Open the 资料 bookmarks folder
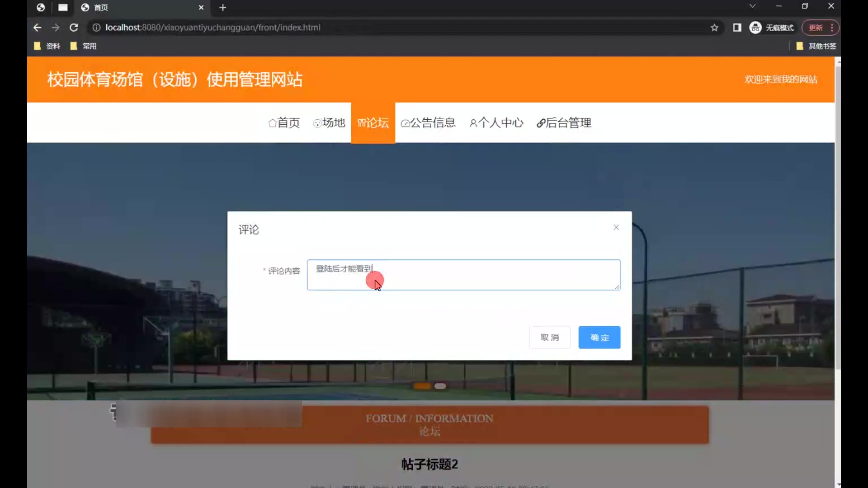This screenshot has width=868, height=488. [47, 46]
